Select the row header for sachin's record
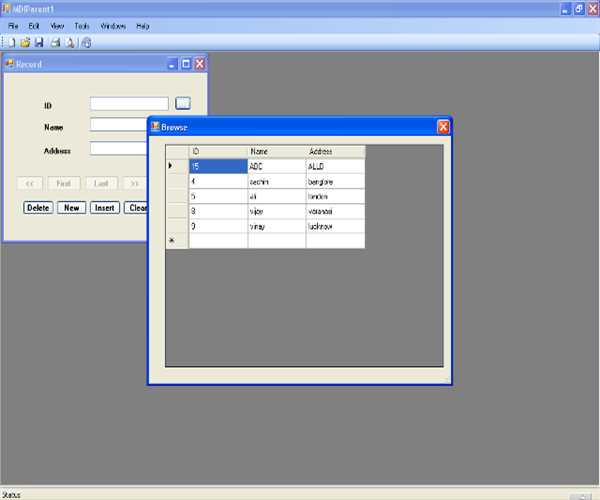 [176, 181]
